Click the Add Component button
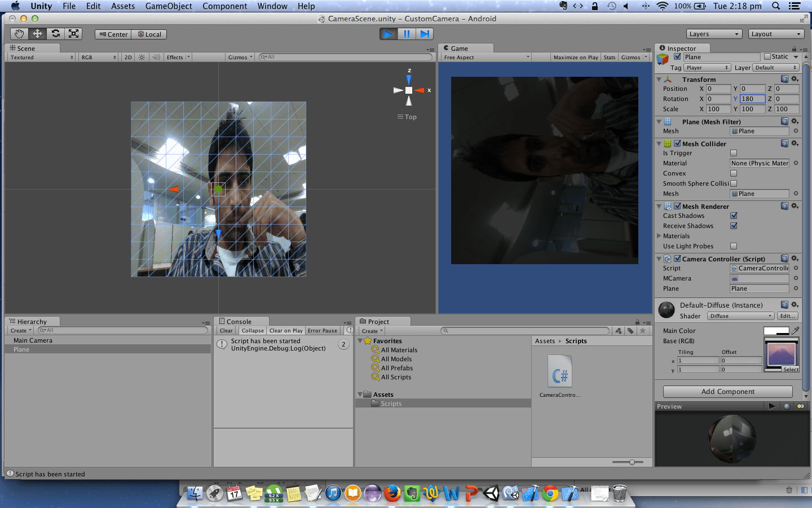This screenshot has height=508, width=812. point(727,391)
